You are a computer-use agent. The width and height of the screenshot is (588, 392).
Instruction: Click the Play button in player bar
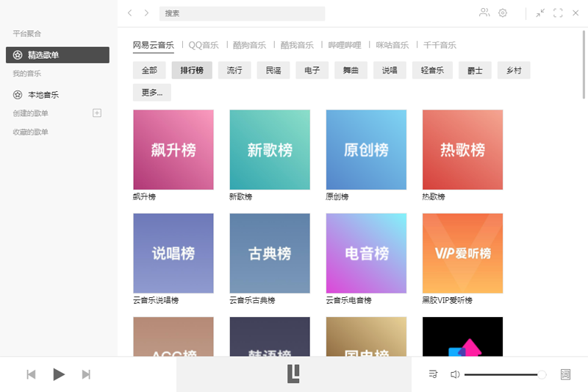pos(59,374)
